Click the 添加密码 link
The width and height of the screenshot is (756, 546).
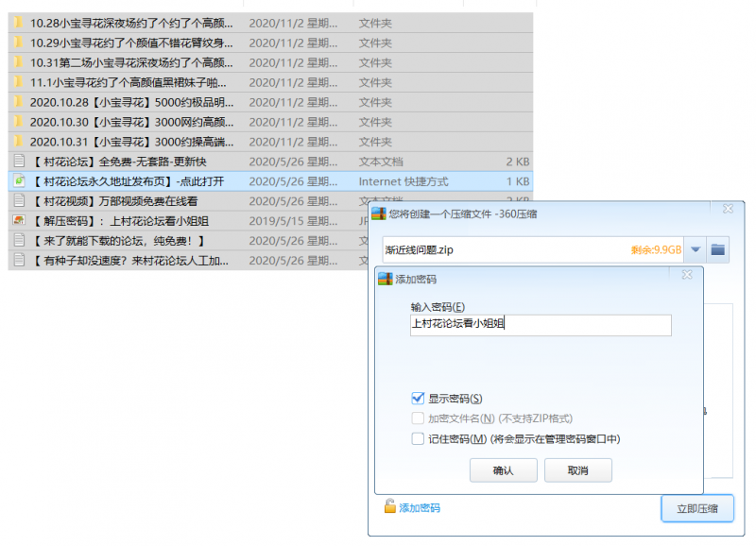[x=419, y=508]
